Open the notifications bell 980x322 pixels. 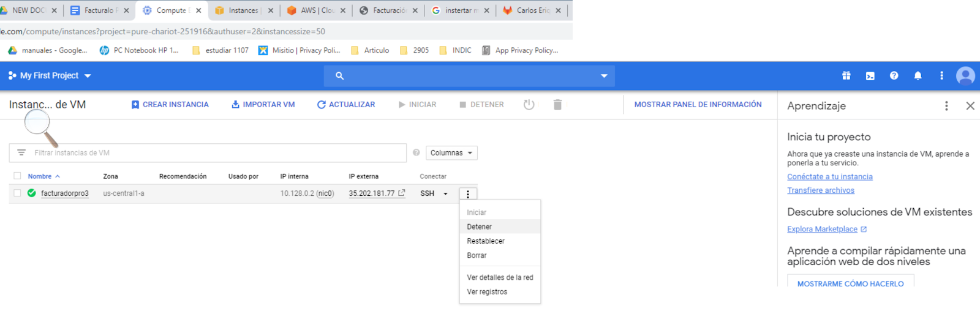click(918, 76)
